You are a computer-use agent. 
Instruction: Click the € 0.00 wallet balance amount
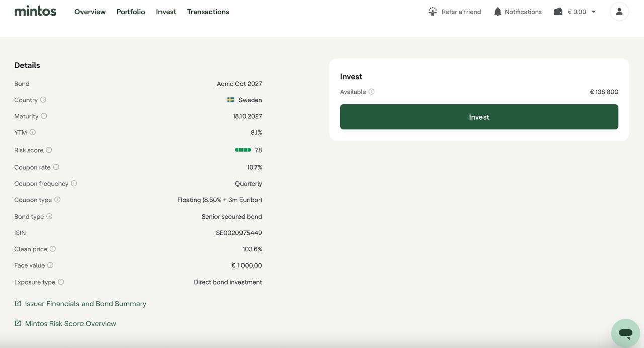point(577,12)
